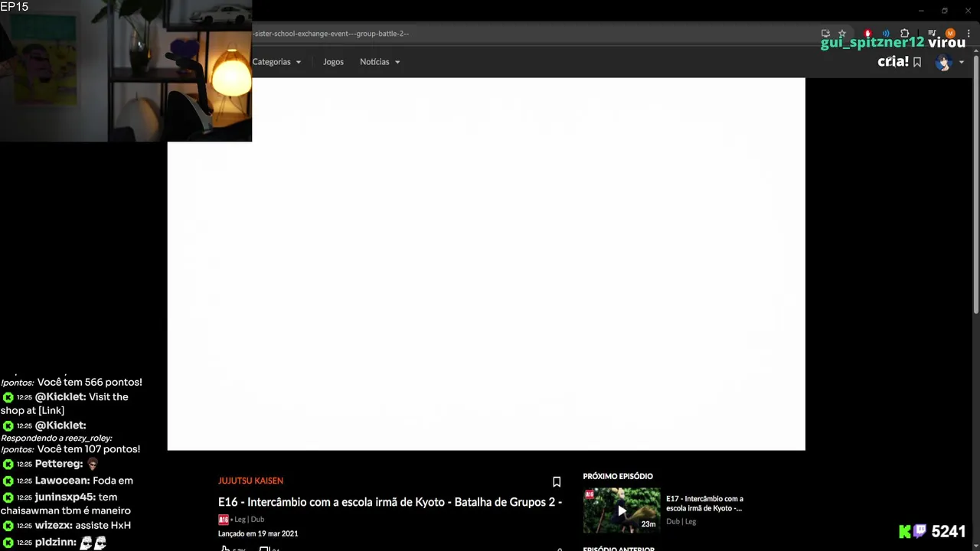Click juninsxp45's chat message
The width and height of the screenshot is (980, 551).
click(66, 504)
